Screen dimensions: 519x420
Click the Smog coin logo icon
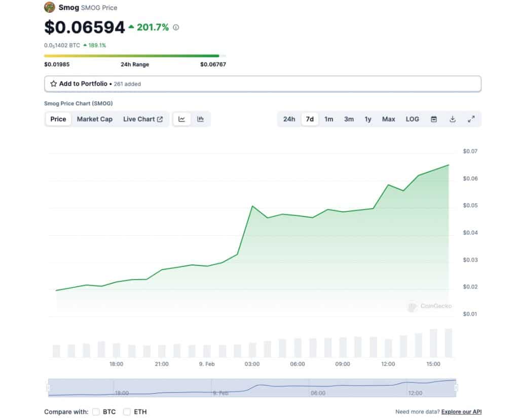pos(49,8)
